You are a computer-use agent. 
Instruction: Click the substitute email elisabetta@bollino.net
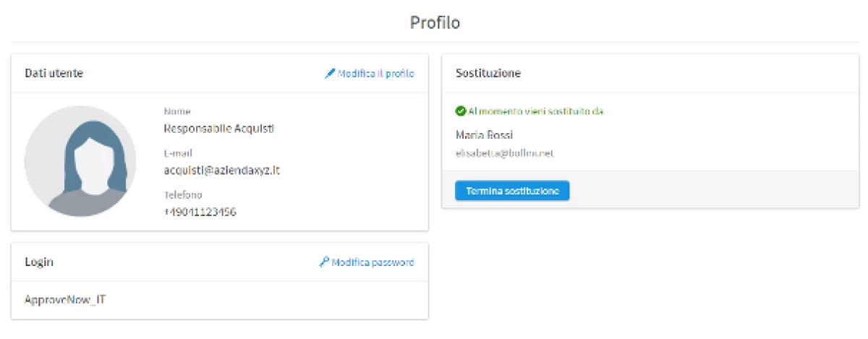coord(504,153)
